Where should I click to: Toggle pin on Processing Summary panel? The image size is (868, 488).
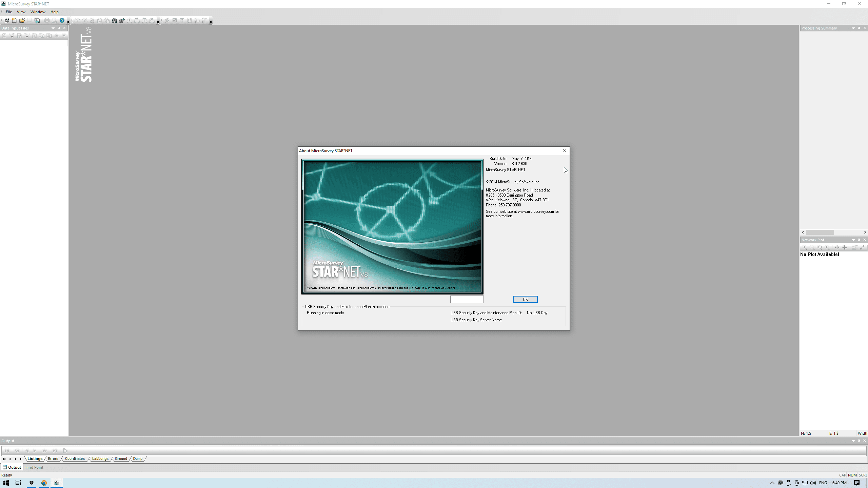coord(859,28)
